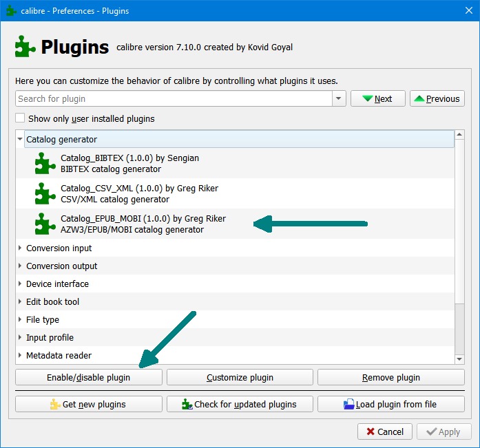Click the plugin list scrollbar down arrow
This screenshot has height=448, width=480.
point(459,359)
